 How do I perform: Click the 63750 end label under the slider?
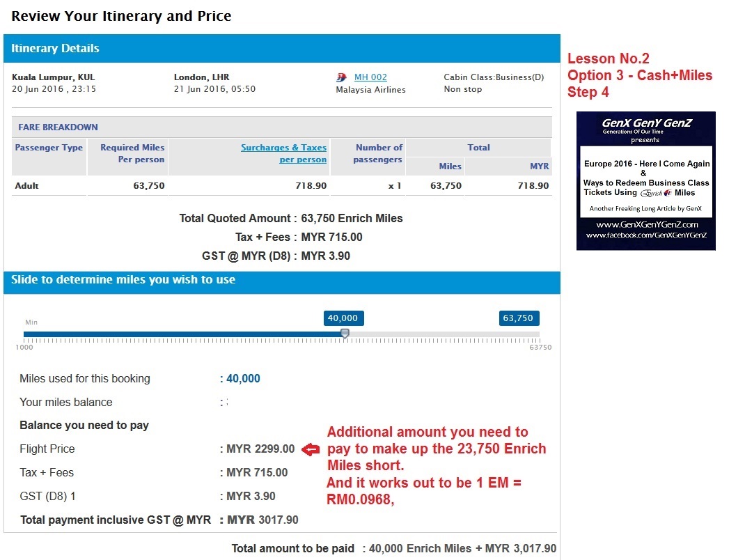tap(540, 347)
